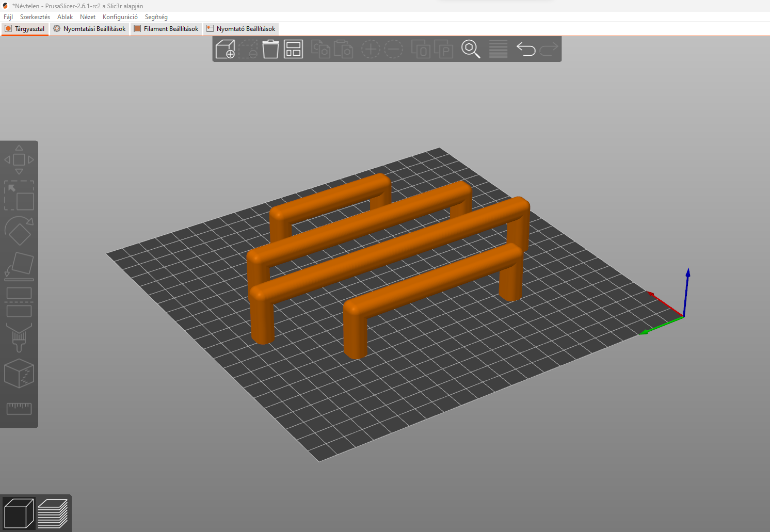The image size is (770, 532).
Task: Open the Seam painting cube tool
Action: (x=19, y=373)
